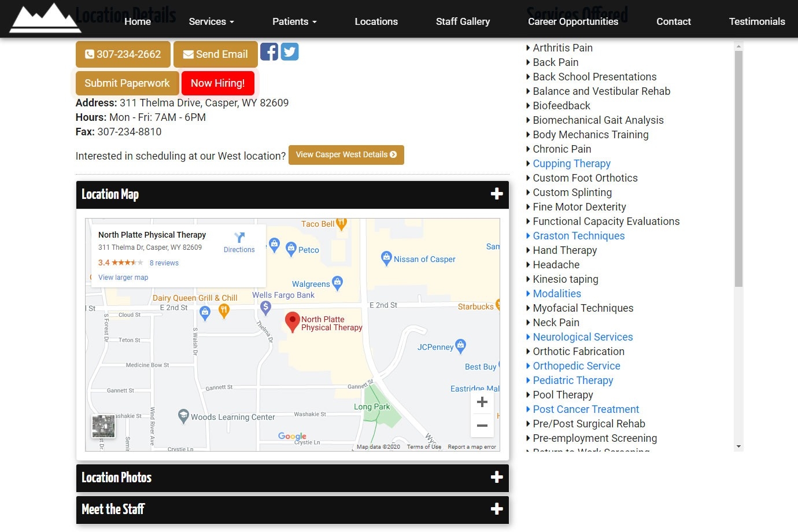Open the Neurological Services link
798x532 pixels.
pos(582,337)
